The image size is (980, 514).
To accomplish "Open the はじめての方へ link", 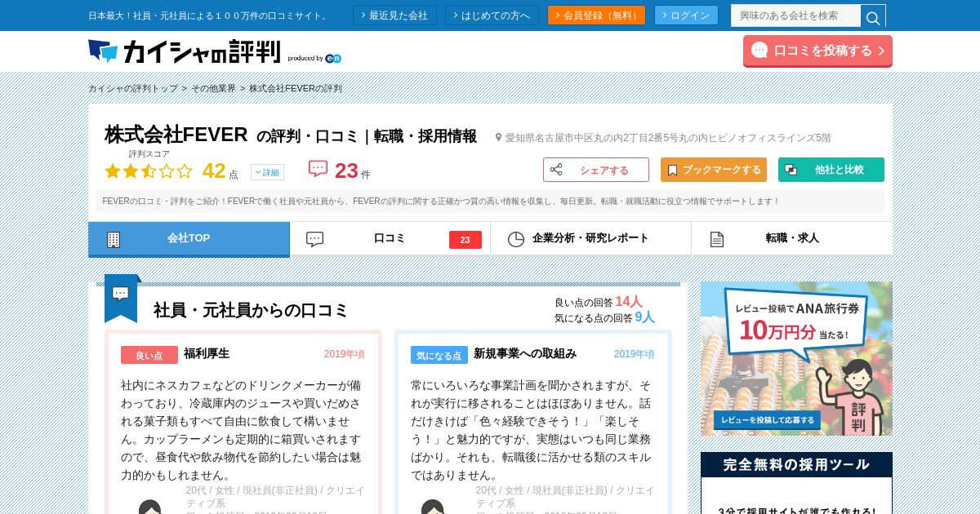I will tap(492, 16).
